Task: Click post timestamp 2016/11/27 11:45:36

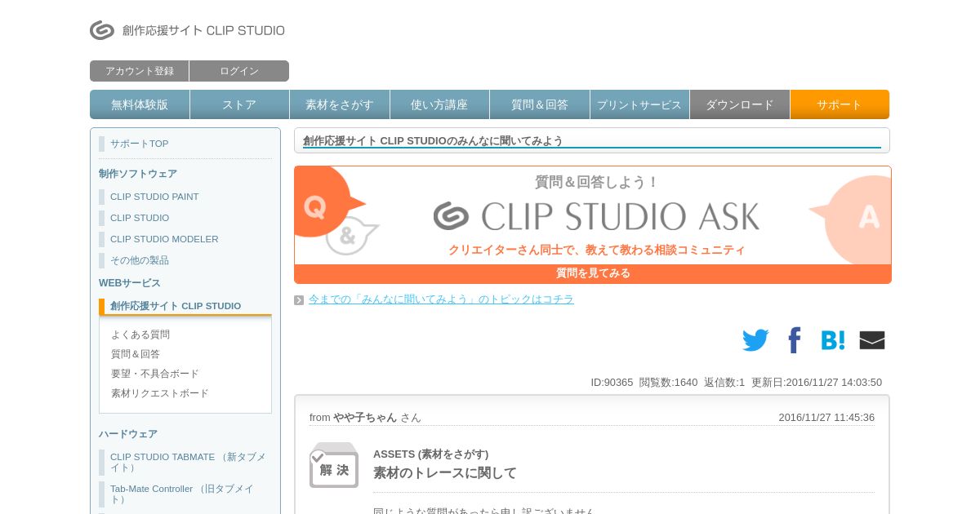Action: pyautogui.click(x=826, y=417)
